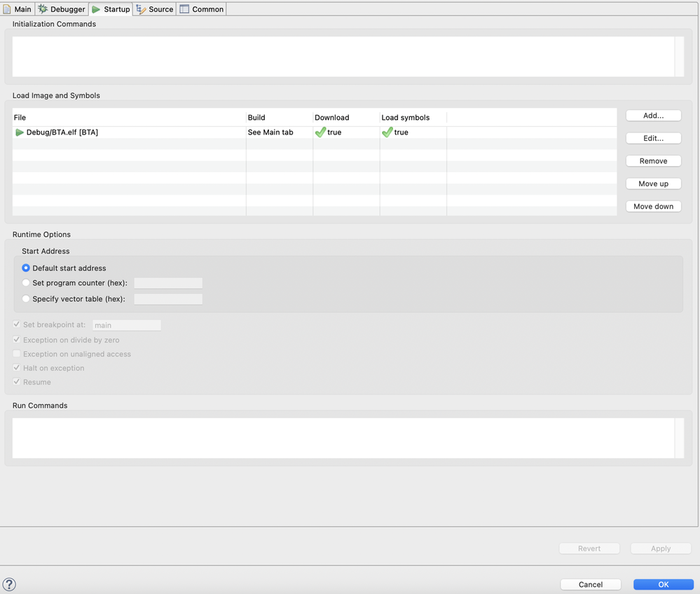The image size is (700, 594).
Task: Click the Main tab document icon
Action: pos(7,9)
